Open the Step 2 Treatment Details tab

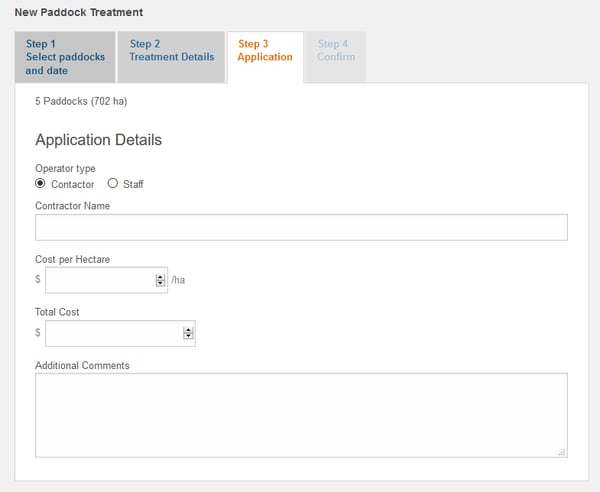tap(171, 51)
